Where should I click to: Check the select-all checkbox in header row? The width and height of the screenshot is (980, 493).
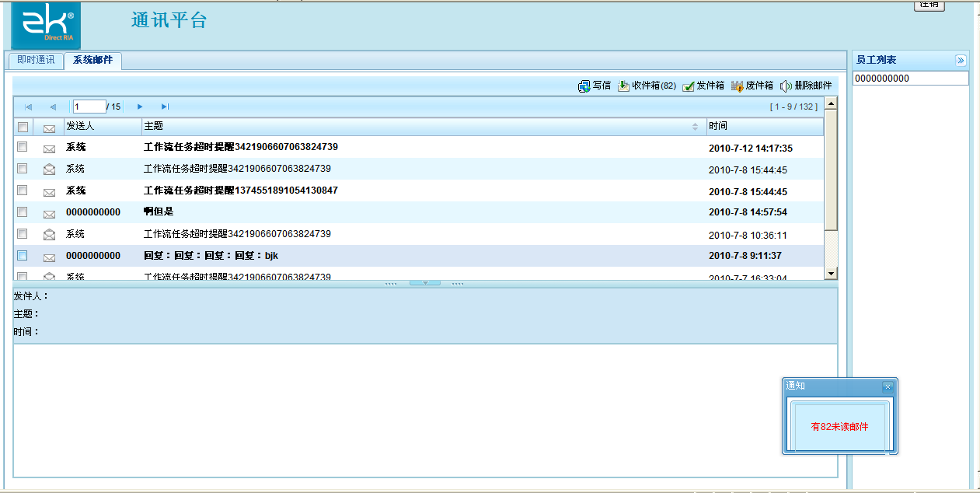pyautogui.click(x=23, y=126)
